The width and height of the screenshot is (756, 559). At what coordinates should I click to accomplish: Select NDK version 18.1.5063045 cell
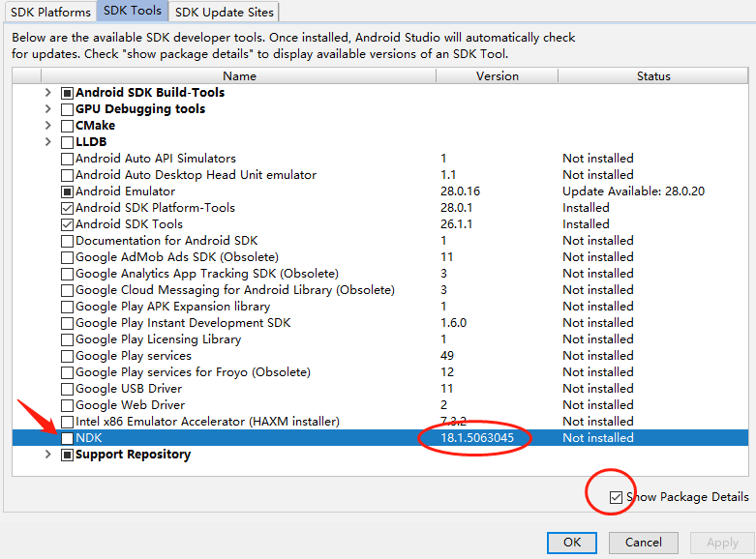tap(477, 437)
